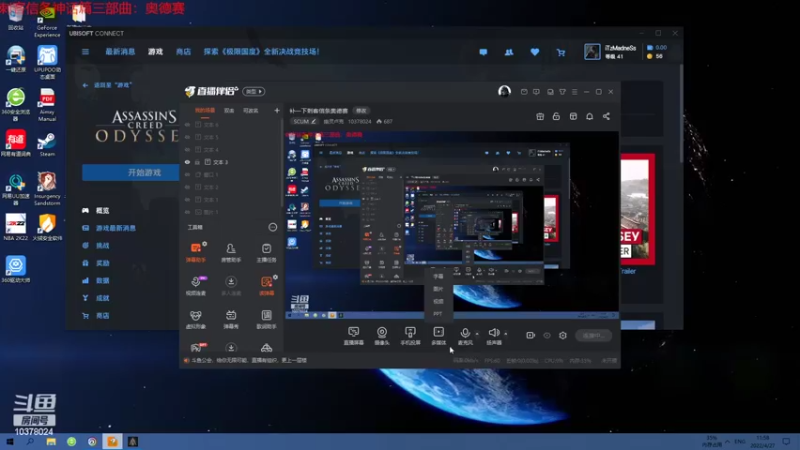Screen dimensions: 800x450
Task: Edit the SCUM category tag
Action: click(x=304, y=121)
